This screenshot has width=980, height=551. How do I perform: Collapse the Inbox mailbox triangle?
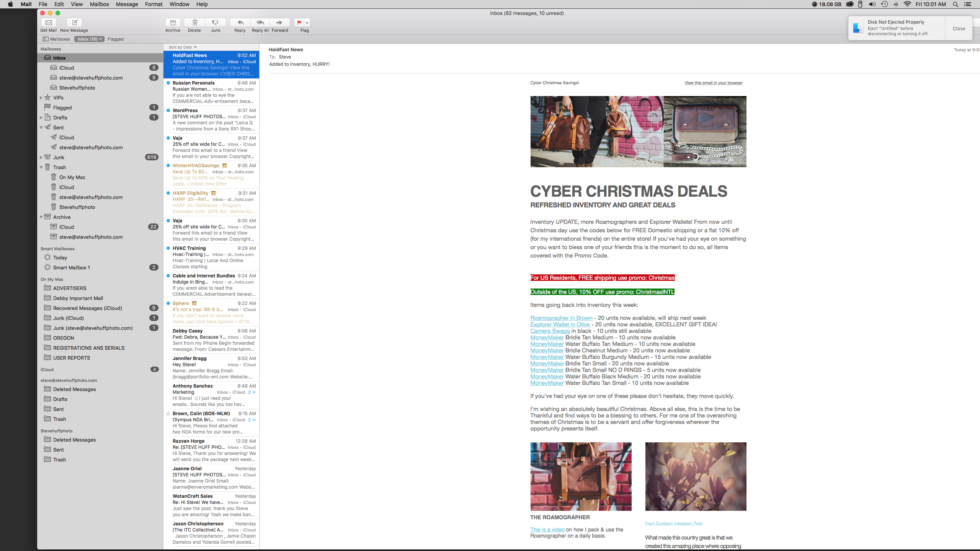tap(41, 58)
